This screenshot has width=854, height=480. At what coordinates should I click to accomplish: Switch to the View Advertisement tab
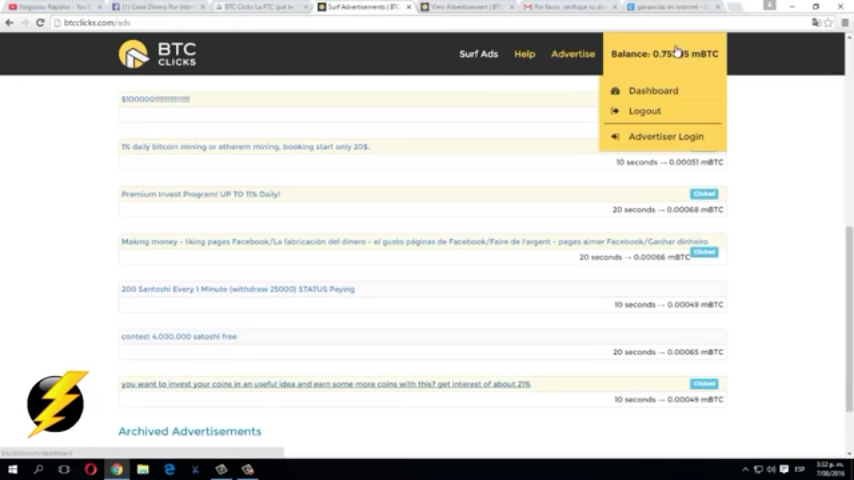466,7
